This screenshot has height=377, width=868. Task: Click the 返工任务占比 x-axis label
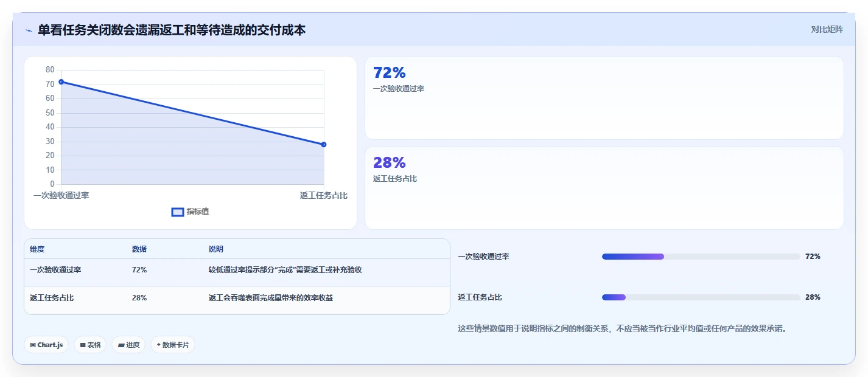click(324, 195)
